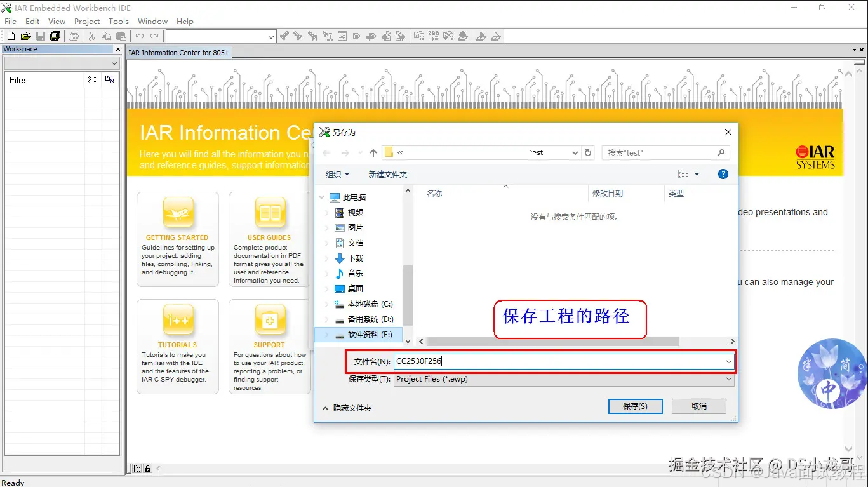Open the File menu
The height and width of the screenshot is (487, 868).
(11, 21)
